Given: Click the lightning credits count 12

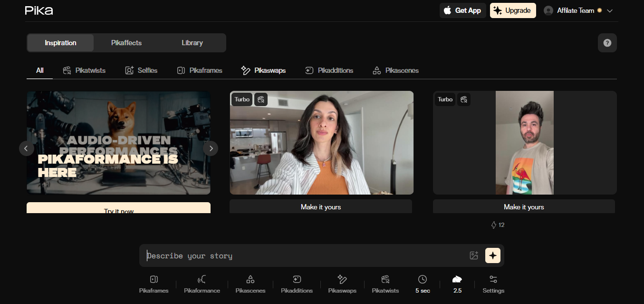Looking at the screenshot, I should pyautogui.click(x=498, y=225).
